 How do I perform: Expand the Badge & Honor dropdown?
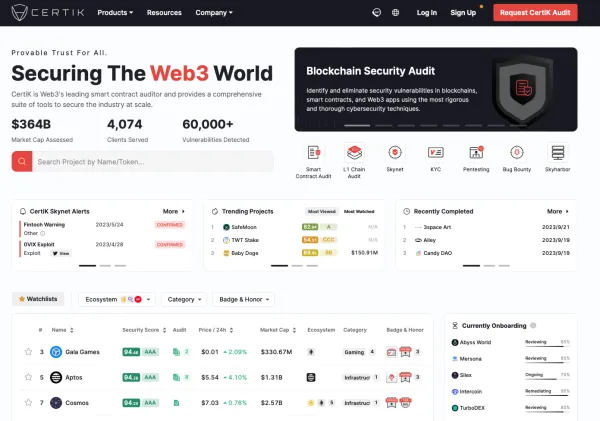(245, 299)
